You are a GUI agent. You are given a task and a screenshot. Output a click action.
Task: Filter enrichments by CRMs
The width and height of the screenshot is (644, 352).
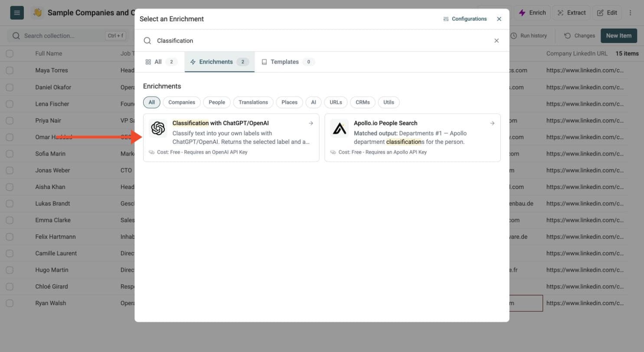[x=363, y=102]
